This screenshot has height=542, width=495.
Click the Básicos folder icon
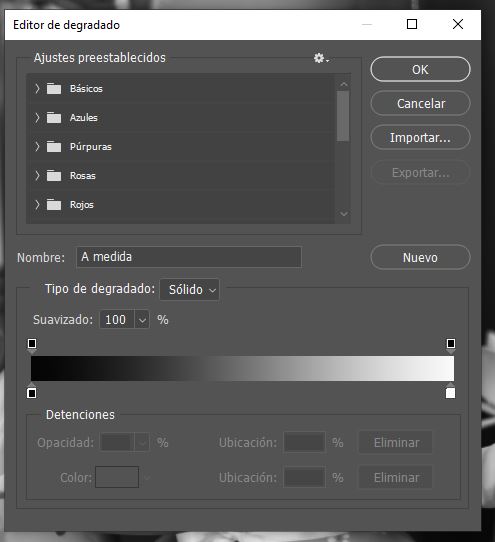click(54, 88)
